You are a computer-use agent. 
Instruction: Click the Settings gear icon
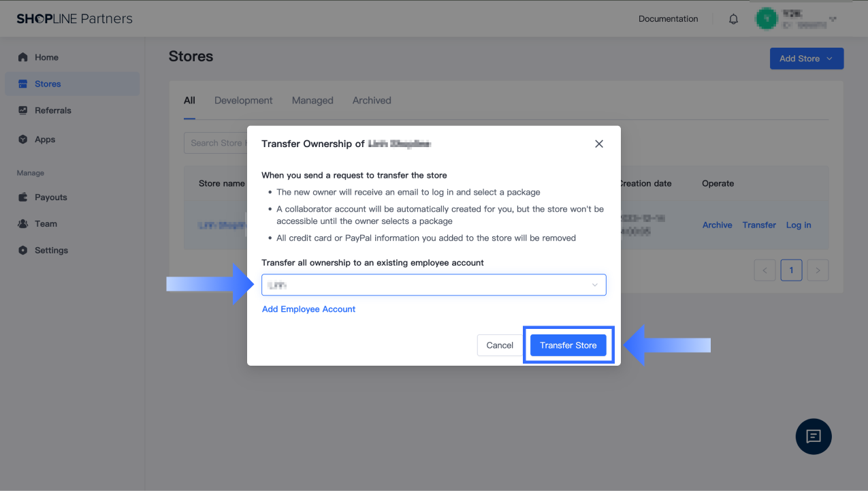pyautogui.click(x=23, y=250)
